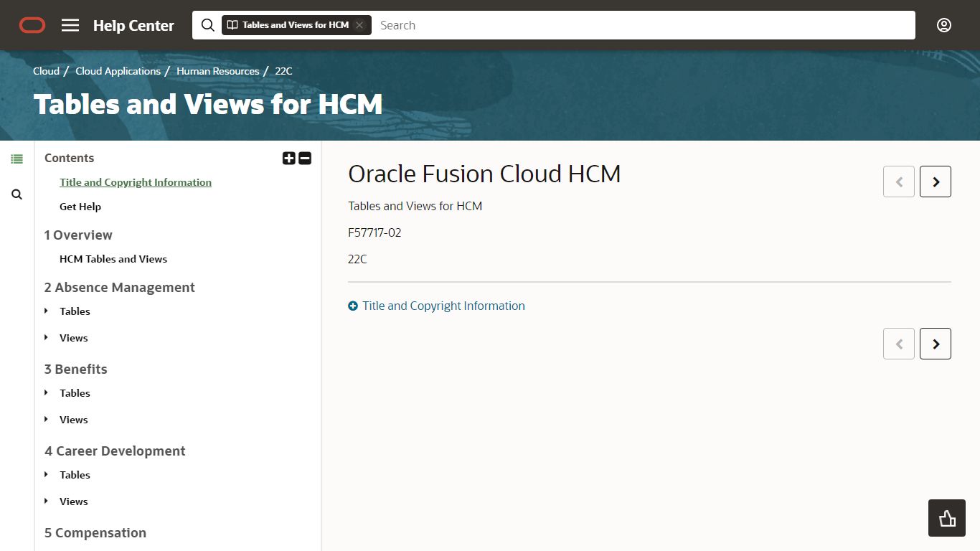Viewport: 980px width, 551px height.
Task: Open Get Help in contents
Action: [80, 207]
